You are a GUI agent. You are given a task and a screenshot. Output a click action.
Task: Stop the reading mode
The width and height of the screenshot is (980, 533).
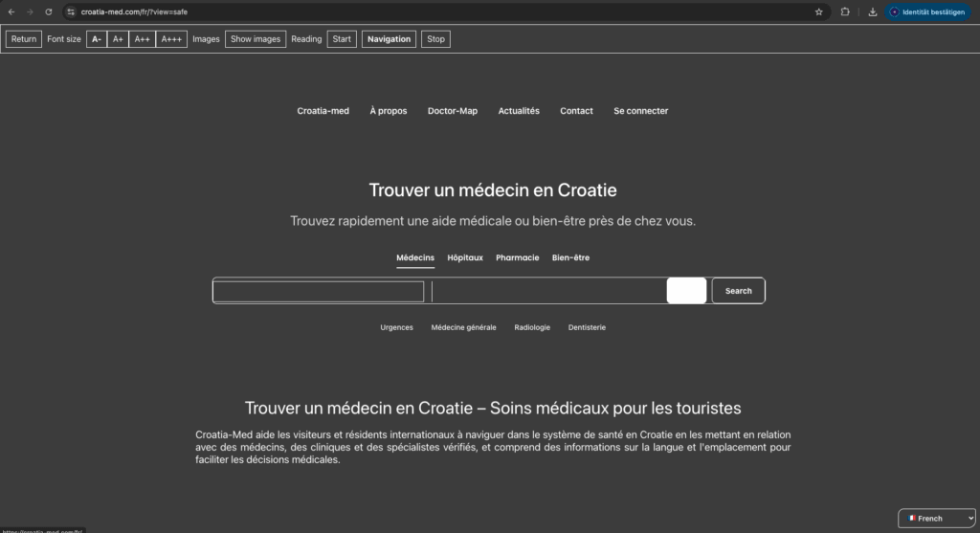coord(435,39)
